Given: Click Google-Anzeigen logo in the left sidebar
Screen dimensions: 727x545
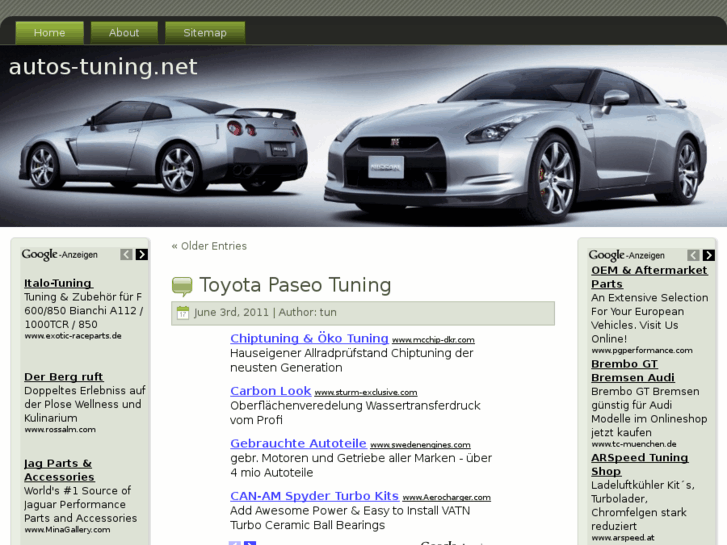Looking at the screenshot, I should 60,255.
